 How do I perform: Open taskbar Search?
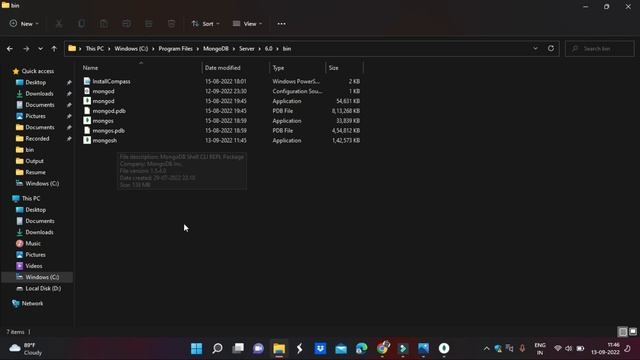217,348
